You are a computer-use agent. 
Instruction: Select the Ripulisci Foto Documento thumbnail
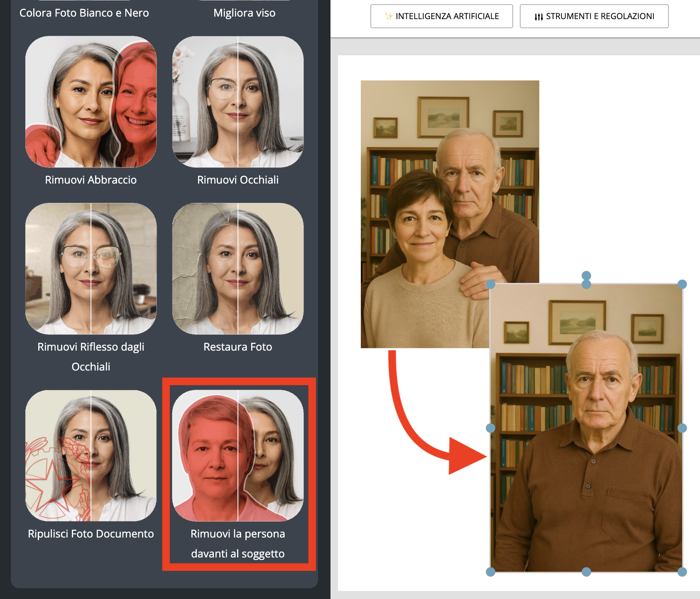[91, 456]
